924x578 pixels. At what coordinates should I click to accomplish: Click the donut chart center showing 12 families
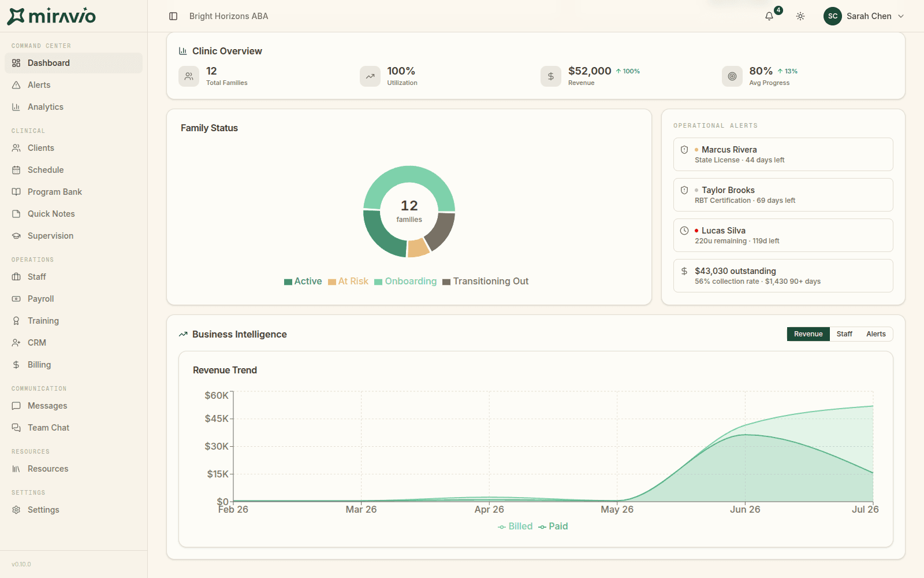[409, 211]
